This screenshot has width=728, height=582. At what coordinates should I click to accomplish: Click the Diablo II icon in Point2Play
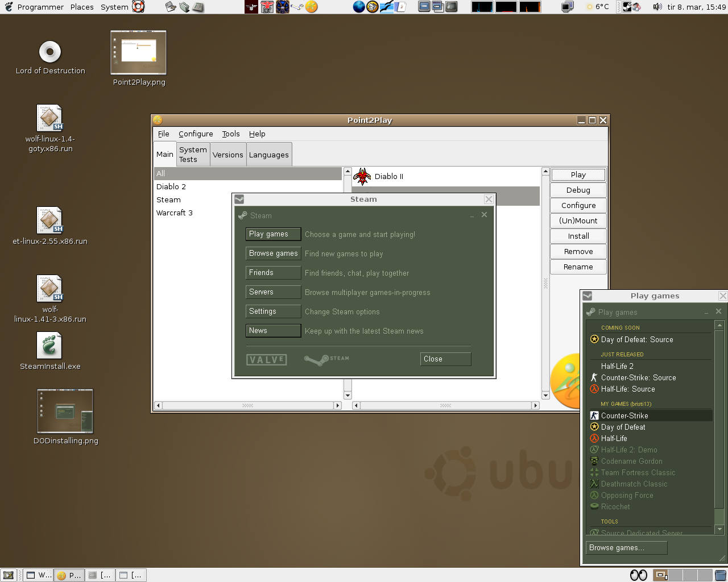[362, 177]
